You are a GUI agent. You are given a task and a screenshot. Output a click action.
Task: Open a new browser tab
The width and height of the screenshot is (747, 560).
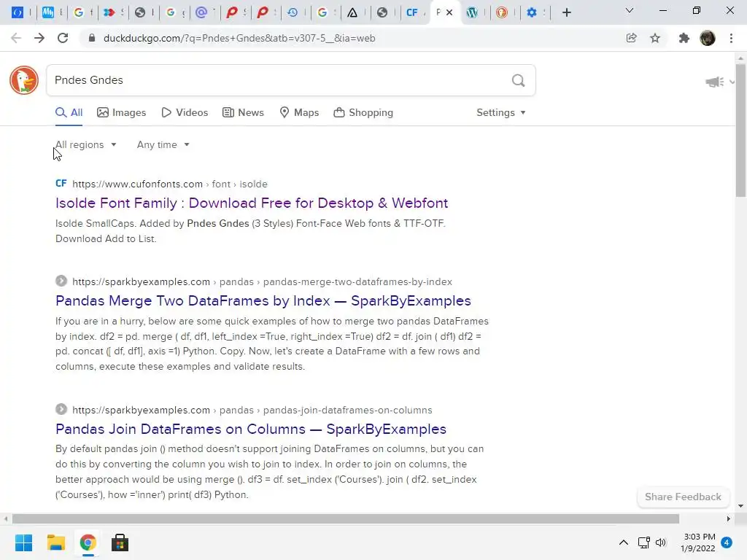(566, 12)
